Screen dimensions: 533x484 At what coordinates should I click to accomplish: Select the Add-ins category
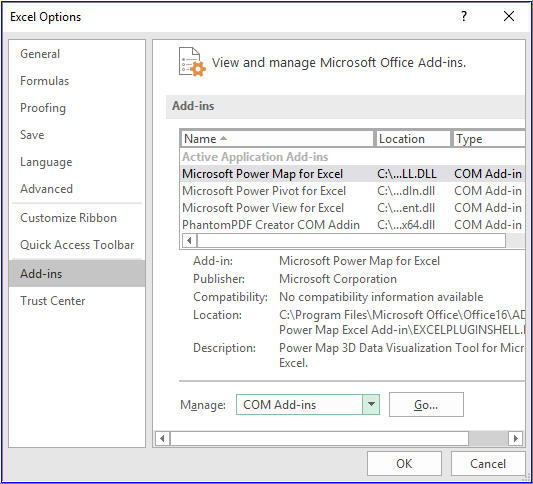point(77,274)
